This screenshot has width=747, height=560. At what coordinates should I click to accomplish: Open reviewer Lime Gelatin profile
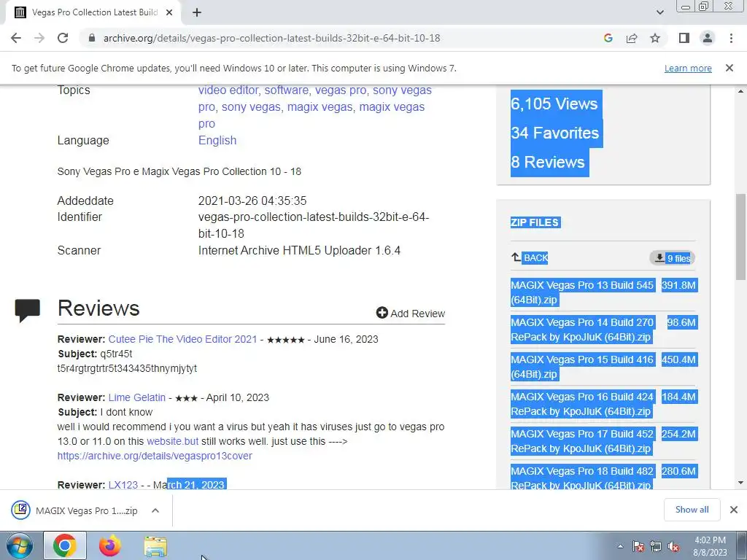[x=136, y=397]
